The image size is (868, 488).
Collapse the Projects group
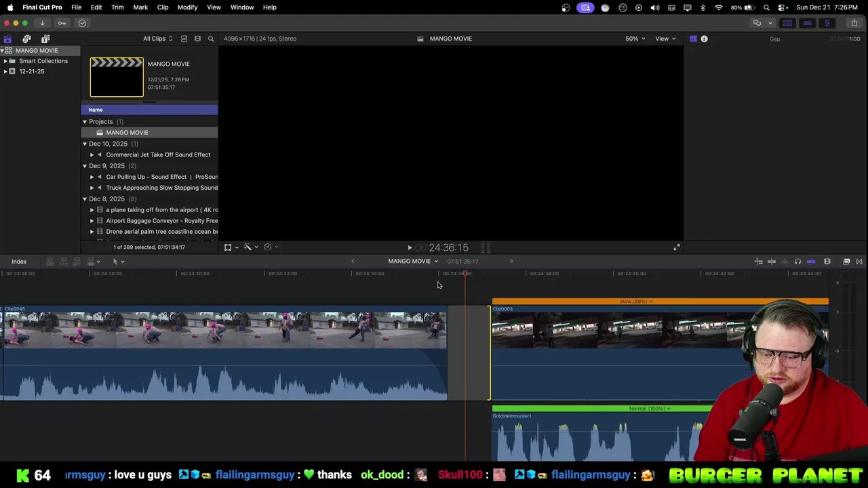tap(85, 122)
